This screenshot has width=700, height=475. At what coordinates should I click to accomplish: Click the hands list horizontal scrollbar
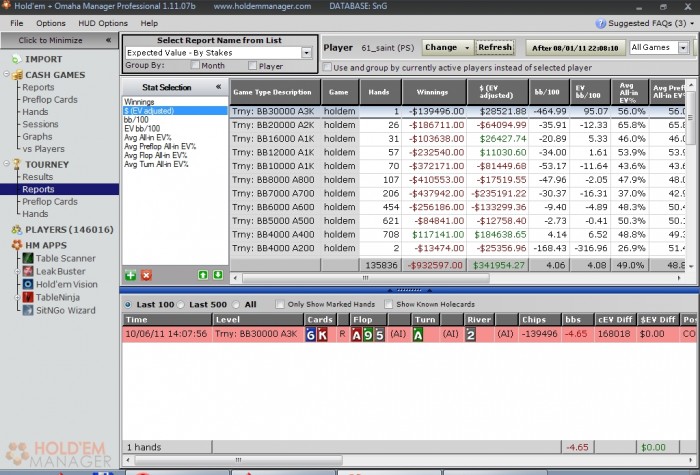(x=238, y=460)
